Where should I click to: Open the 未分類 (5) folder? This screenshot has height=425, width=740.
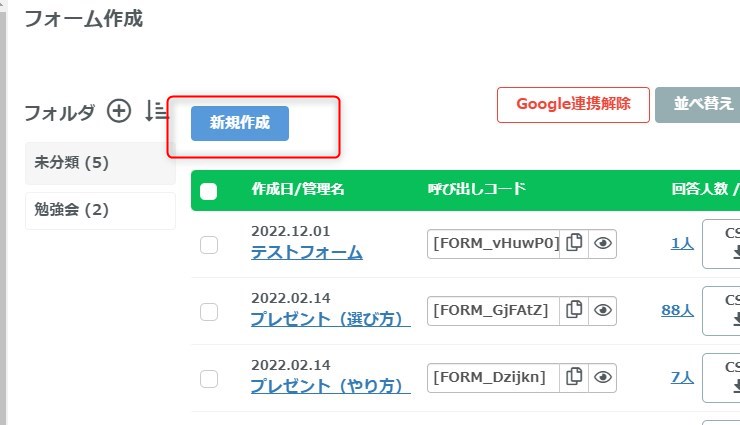point(100,162)
